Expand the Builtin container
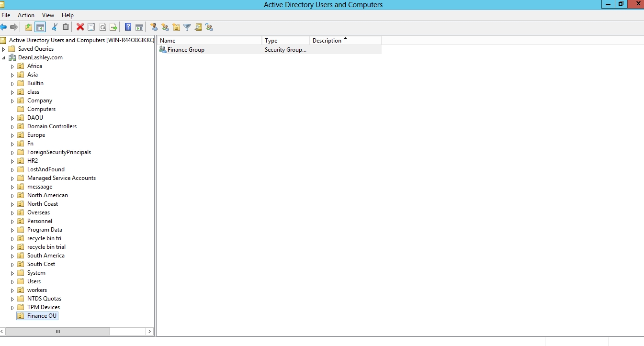Screen dimensions: 644x346 pyautogui.click(x=13, y=83)
